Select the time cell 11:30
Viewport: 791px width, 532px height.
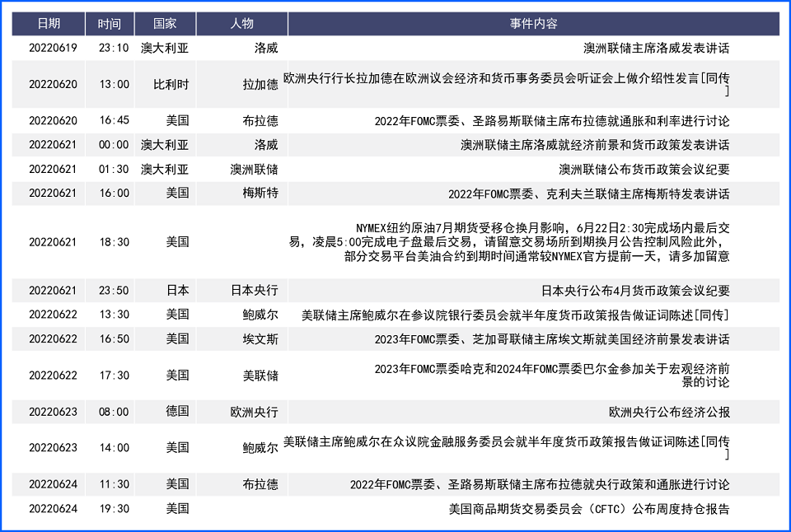(114, 484)
